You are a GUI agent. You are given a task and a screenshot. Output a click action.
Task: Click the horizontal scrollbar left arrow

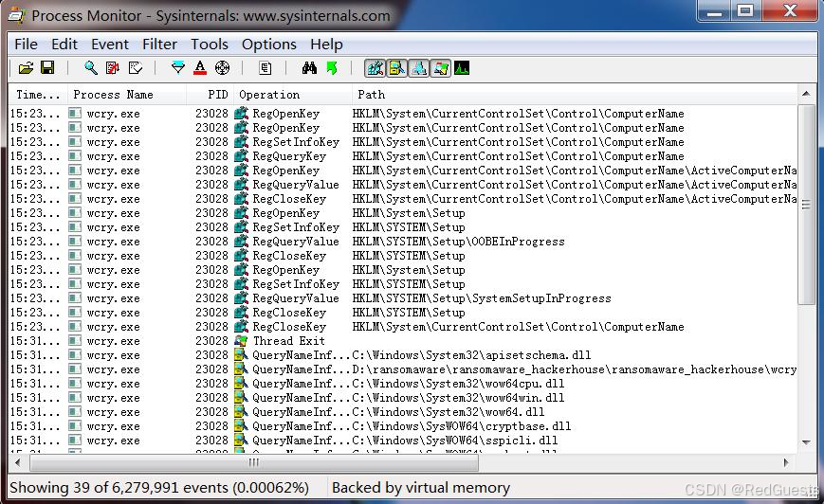click(x=18, y=462)
